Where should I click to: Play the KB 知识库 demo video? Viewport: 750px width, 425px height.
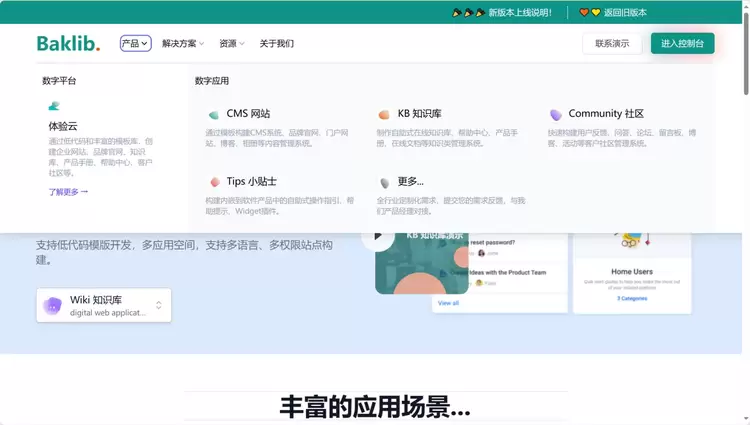point(377,237)
